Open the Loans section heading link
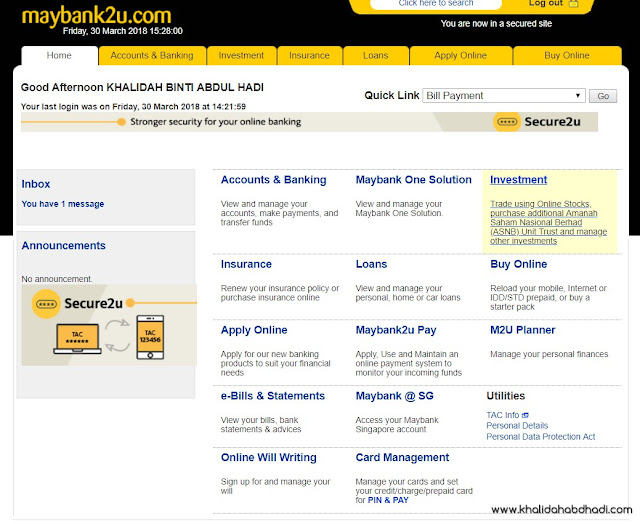Viewport: 640px width, 524px height. (x=371, y=264)
